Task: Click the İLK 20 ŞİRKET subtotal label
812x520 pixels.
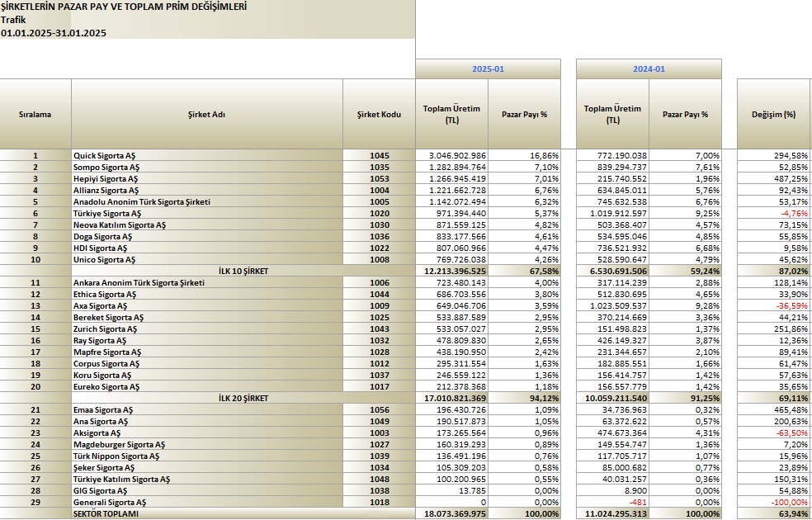Action: 243,399
